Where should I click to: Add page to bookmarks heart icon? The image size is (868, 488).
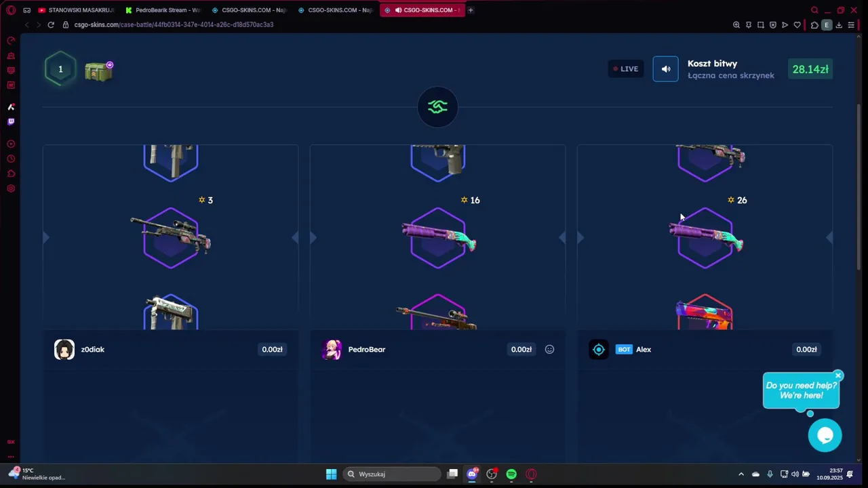797,25
